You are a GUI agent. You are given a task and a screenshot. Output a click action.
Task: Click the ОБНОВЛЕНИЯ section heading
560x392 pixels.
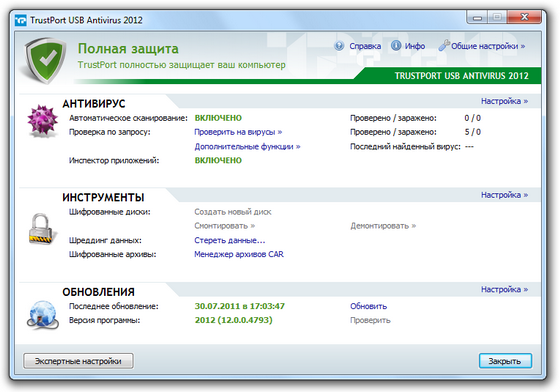tap(99, 292)
